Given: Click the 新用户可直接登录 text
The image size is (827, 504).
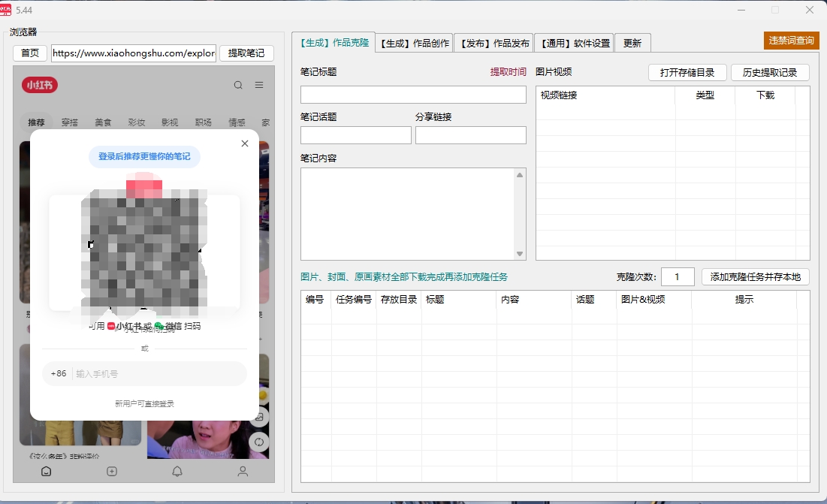Looking at the screenshot, I should (144, 404).
